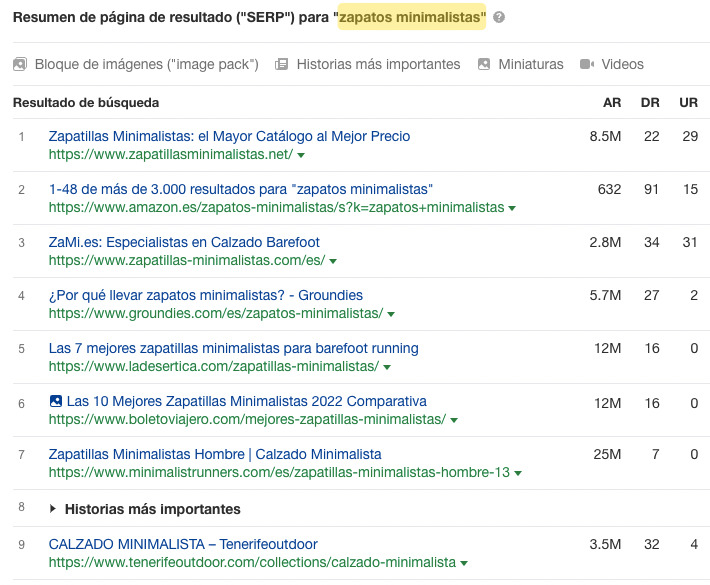The image size is (710, 585).
Task: Open the ladesertica.com URL
Action: 214,366
